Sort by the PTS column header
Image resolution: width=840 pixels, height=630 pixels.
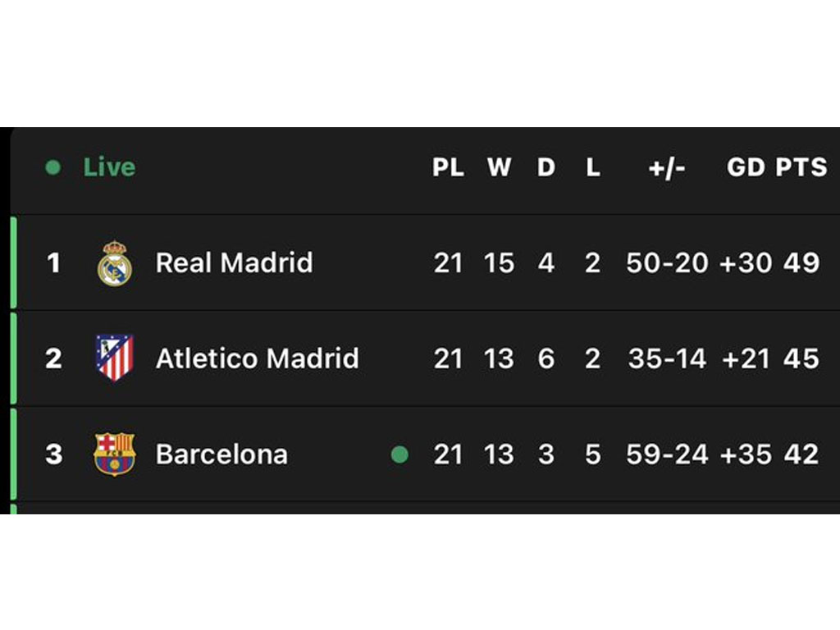[x=801, y=168]
